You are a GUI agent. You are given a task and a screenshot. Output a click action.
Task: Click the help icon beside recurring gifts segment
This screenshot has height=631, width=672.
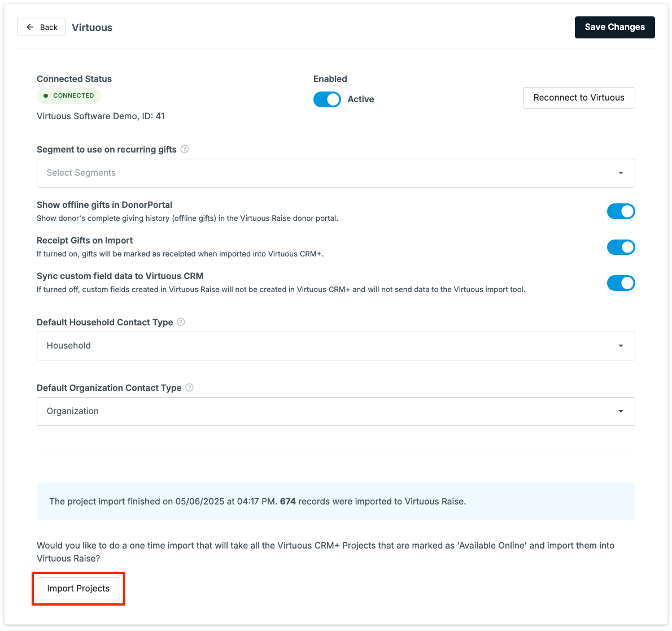point(184,149)
